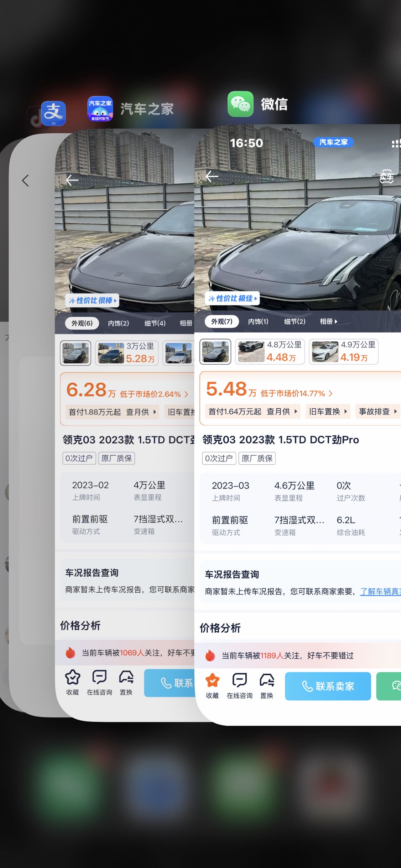Image resolution: width=401 pixels, height=868 pixels.
Task: Tap the 6.2L 综合油耗 value
Action: coord(346,520)
